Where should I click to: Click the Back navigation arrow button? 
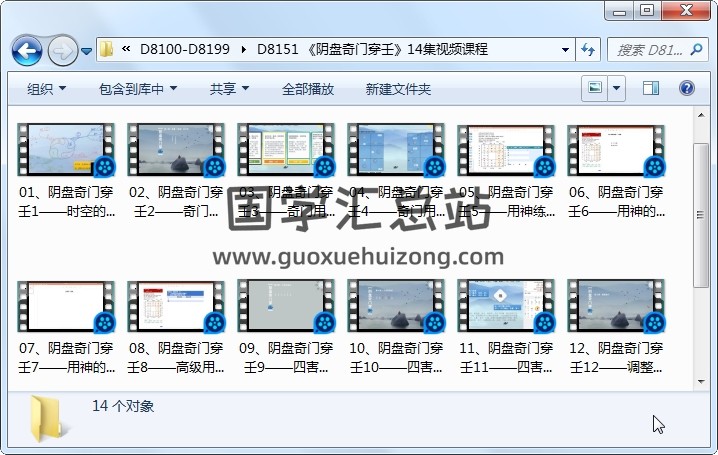coord(26,49)
